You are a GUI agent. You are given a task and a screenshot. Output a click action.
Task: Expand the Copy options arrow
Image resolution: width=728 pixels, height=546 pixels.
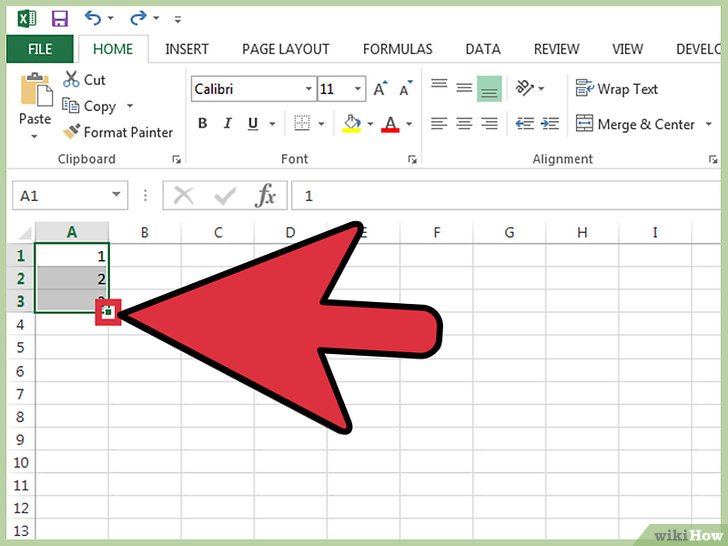[130, 106]
